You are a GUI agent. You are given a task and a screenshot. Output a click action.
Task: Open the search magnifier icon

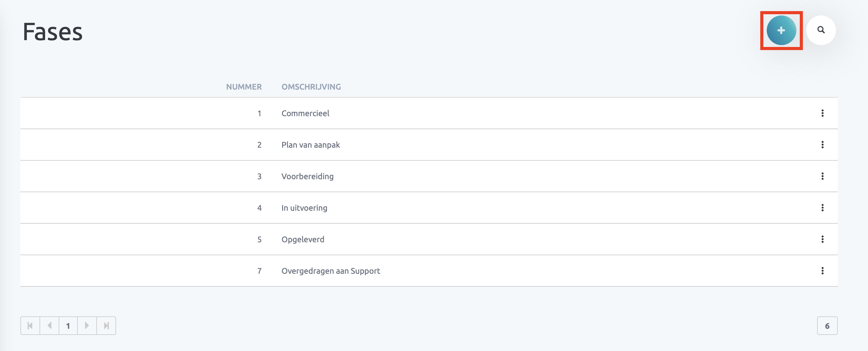(x=821, y=30)
